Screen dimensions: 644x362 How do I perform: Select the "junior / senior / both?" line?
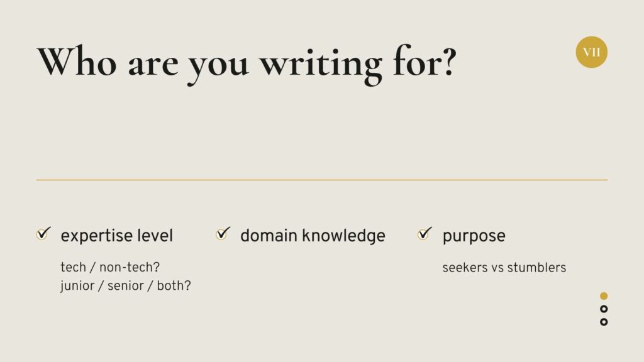pyautogui.click(x=126, y=285)
